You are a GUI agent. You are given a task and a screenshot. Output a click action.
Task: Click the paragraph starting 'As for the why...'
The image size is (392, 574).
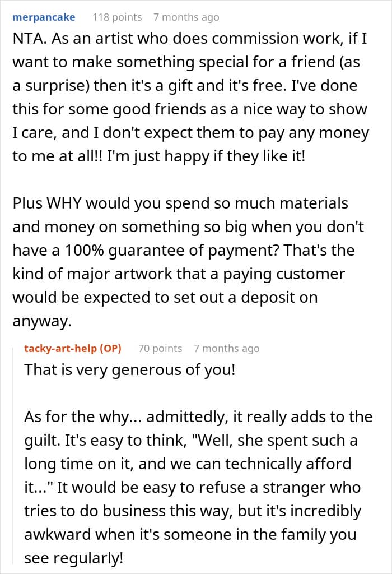[x=198, y=487]
